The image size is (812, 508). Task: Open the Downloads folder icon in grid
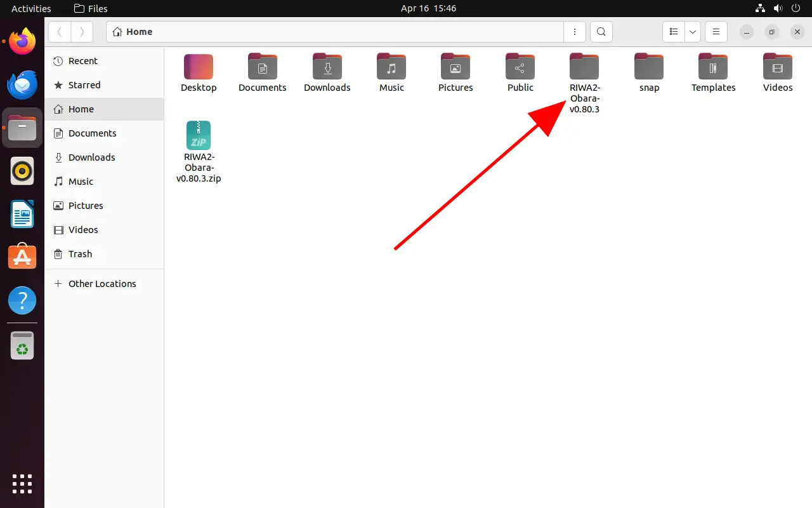(327, 67)
